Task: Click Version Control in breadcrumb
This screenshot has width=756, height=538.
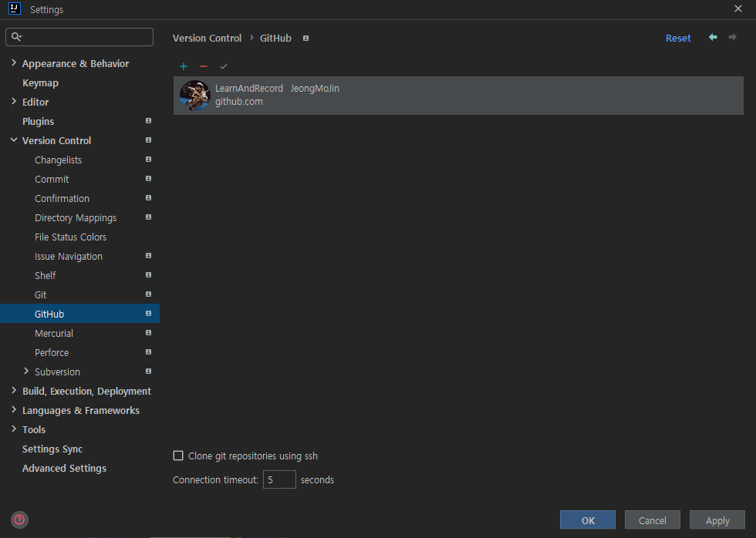Action: tap(207, 38)
